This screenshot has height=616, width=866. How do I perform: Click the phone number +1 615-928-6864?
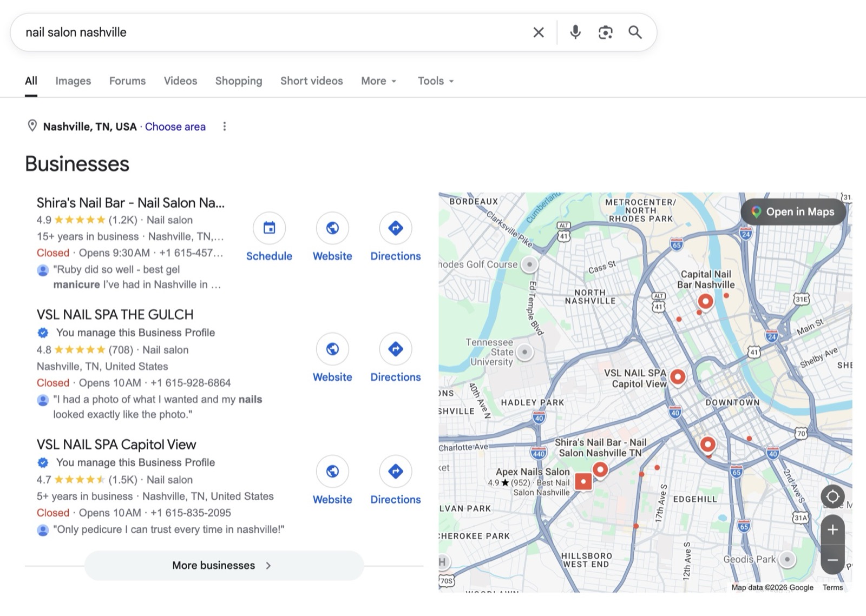click(191, 383)
